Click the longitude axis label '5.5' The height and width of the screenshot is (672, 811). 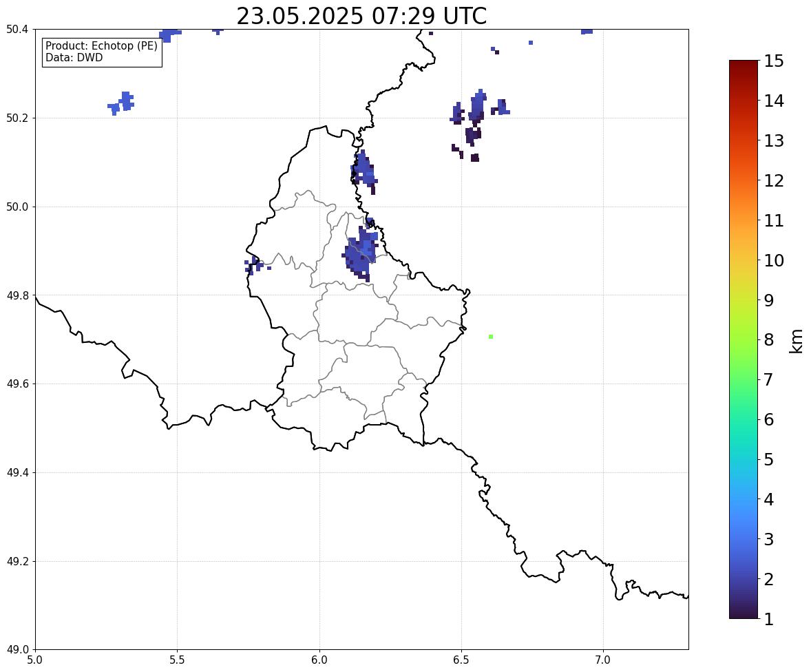pyautogui.click(x=178, y=660)
